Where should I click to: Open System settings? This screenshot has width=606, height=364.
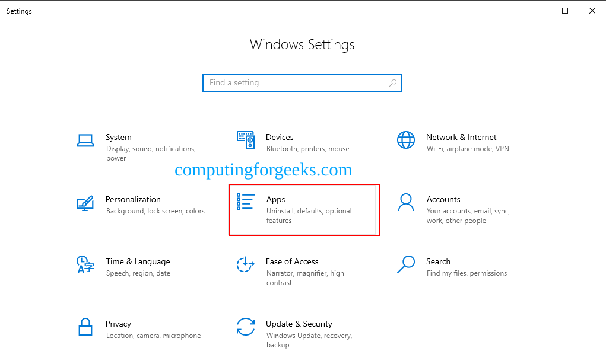click(x=119, y=137)
